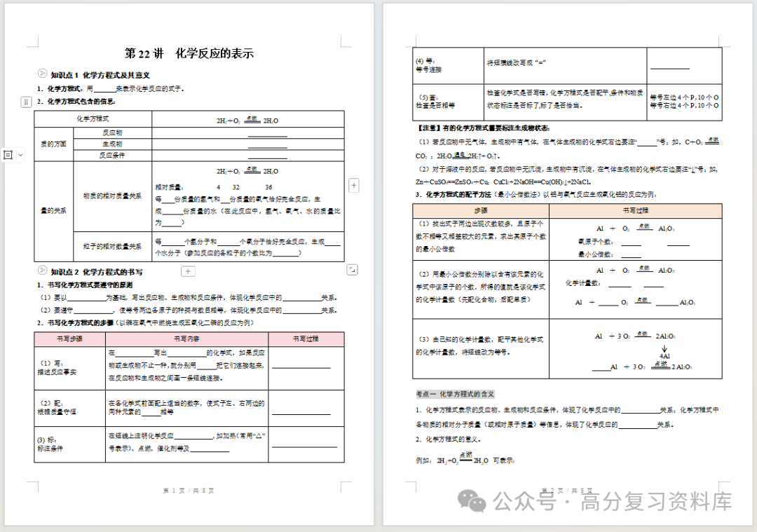Click footer 第 1 页 / 共 8 页
The height and width of the screenshot is (532, 757).
point(189,491)
